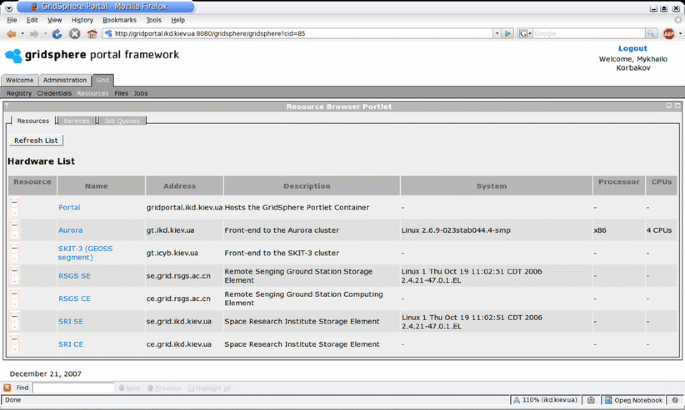This screenshot has width=685, height=410.
Task: Open the Aurora resource link
Action: point(70,230)
